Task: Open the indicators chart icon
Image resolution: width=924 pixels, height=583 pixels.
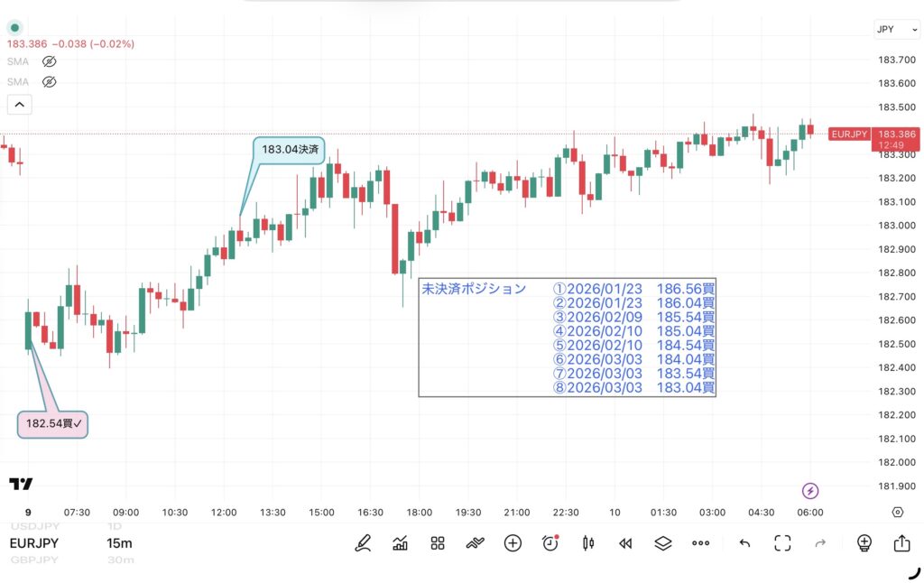Action: click(x=401, y=542)
